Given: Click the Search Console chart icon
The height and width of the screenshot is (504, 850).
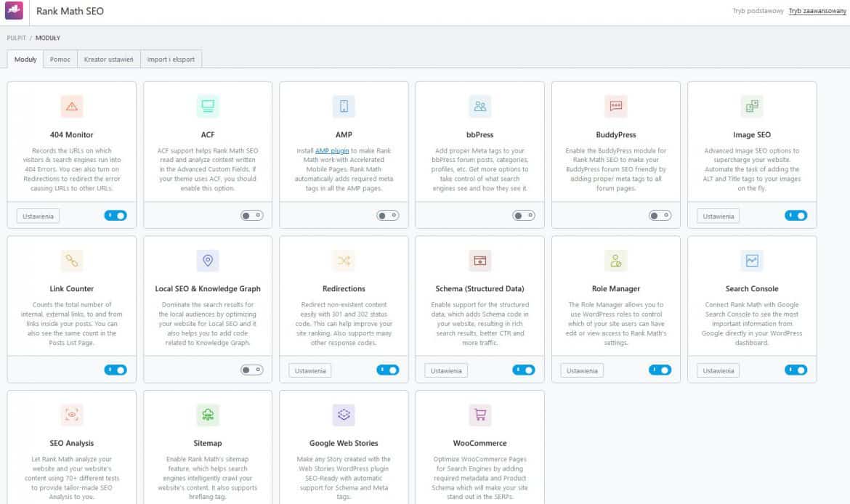Looking at the screenshot, I should [x=752, y=261].
